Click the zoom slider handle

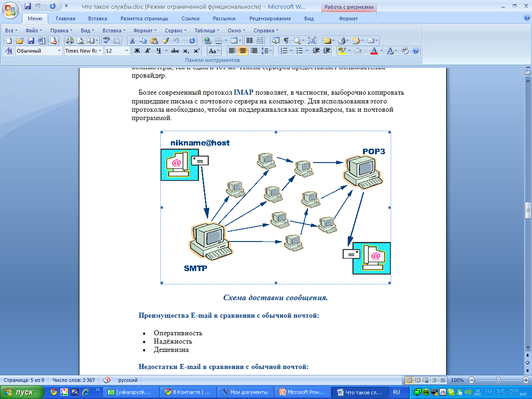(x=498, y=380)
